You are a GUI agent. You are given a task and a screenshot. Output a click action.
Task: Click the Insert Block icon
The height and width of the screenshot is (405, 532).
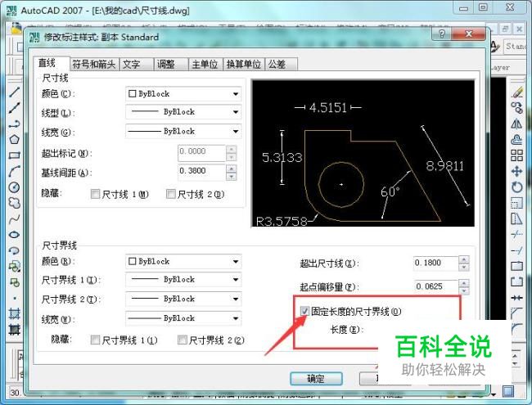[x=14, y=267]
